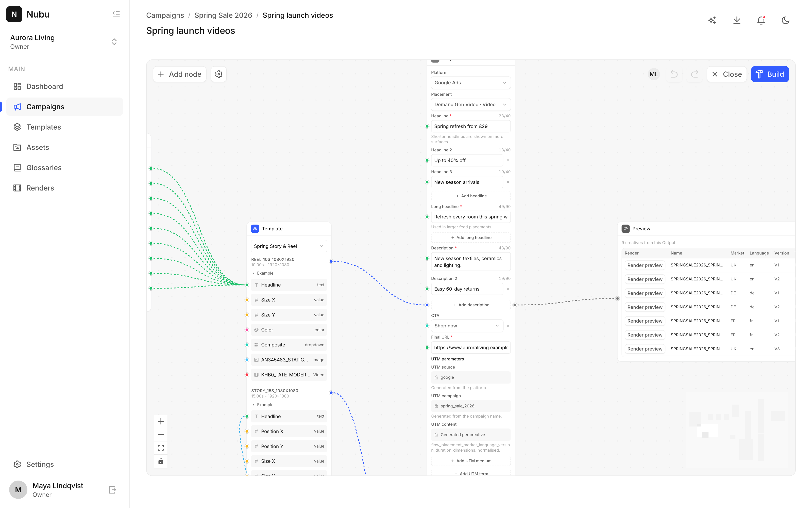Click the Preview node eye icon
Screen dimensions: 812x508
coord(625,229)
